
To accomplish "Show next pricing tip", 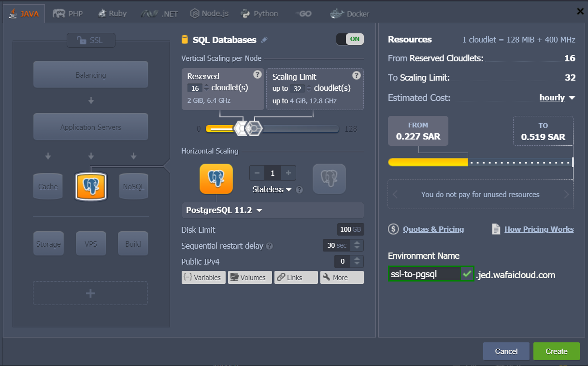I will click(x=566, y=195).
